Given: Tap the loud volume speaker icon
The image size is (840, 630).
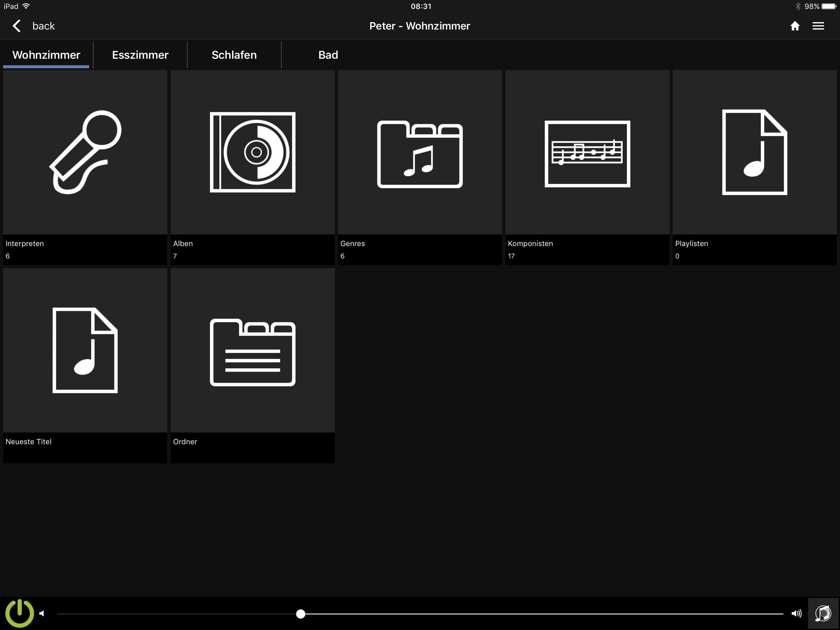Looking at the screenshot, I should click(796, 613).
